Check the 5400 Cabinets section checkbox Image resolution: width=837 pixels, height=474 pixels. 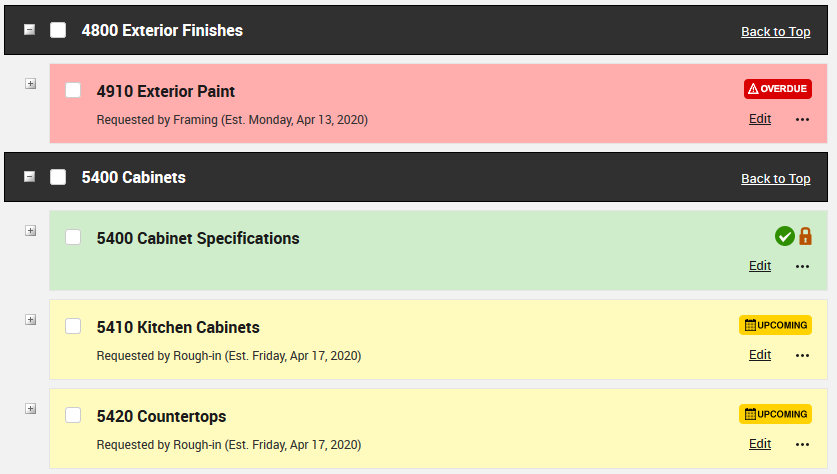pos(59,177)
